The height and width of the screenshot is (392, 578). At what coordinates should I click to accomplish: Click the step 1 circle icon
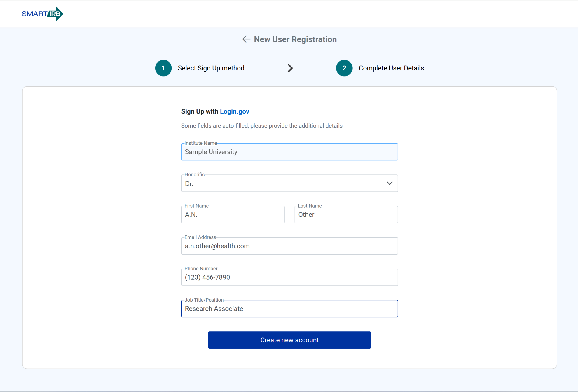[x=163, y=68]
